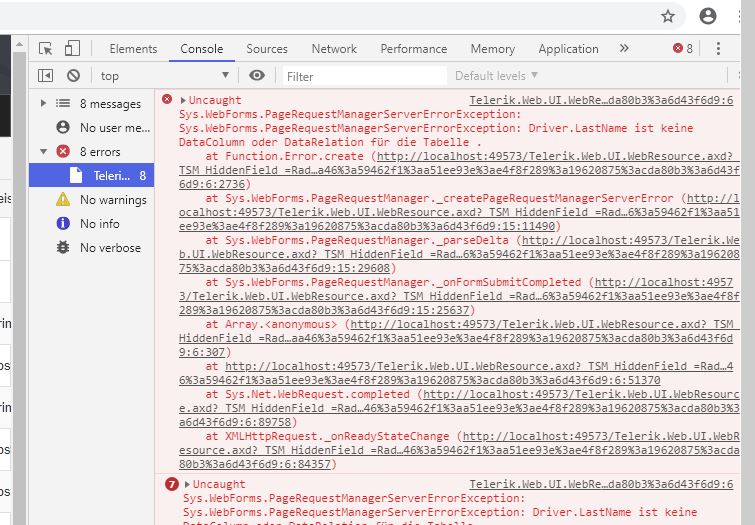Click the page scrollbar up arrow
The height and width of the screenshot is (525, 755).
point(19,44)
